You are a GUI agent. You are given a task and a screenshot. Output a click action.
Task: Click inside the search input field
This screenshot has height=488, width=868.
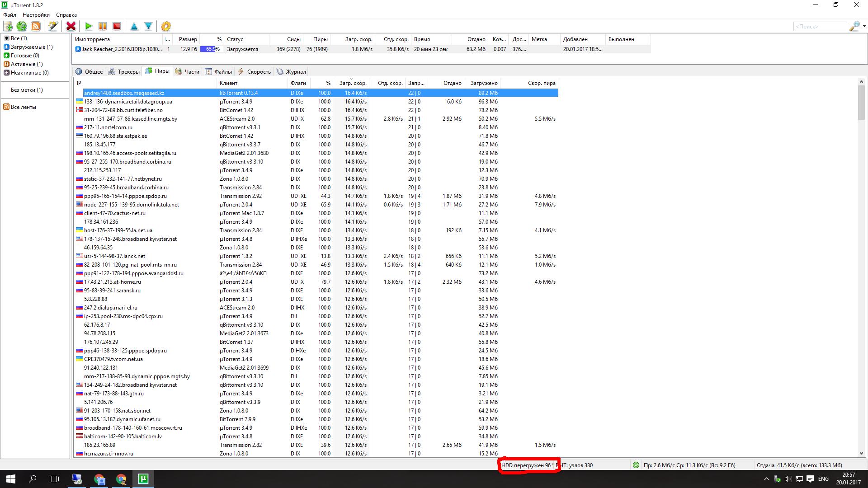819,27
